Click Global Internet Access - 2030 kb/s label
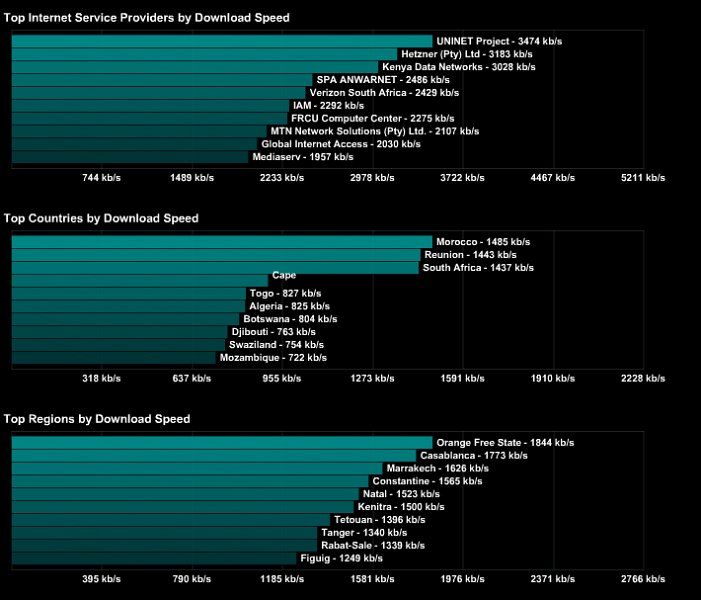The width and height of the screenshot is (701, 600). (341, 144)
